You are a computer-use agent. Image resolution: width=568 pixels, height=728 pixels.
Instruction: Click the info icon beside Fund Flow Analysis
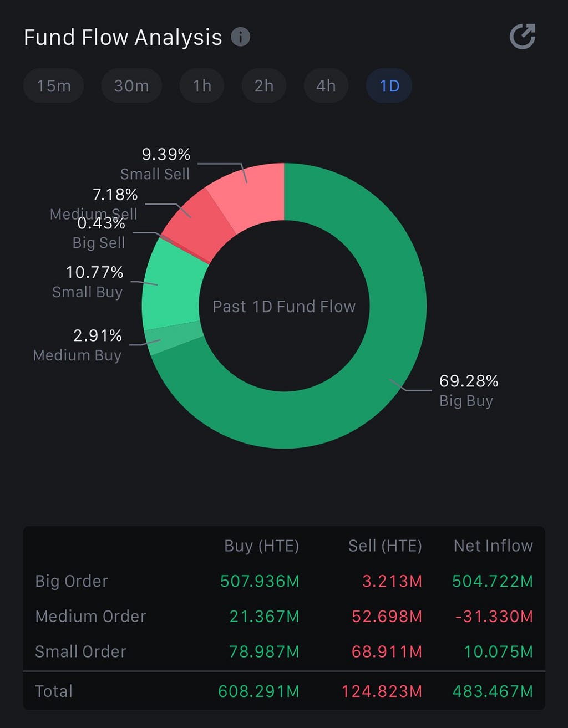pyautogui.click(x=240, y=37)
